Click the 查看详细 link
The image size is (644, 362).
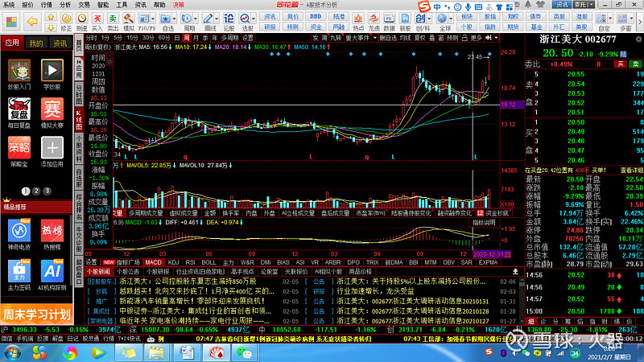632,170
